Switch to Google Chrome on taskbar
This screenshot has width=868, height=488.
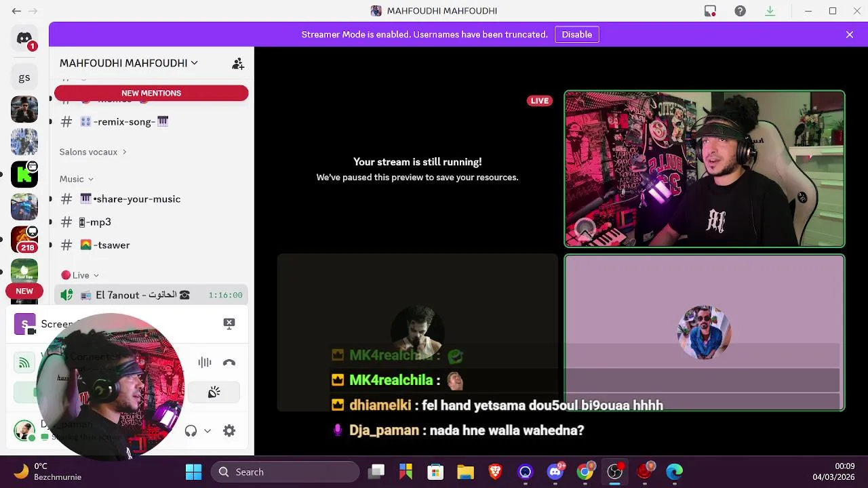coord(585,472)
